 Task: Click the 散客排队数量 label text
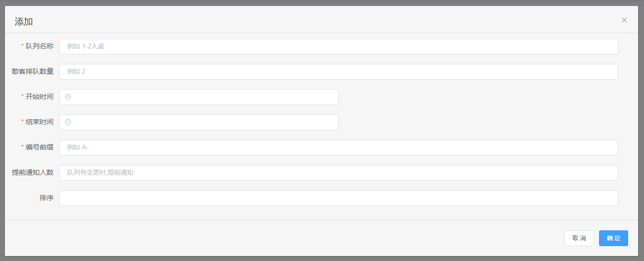tap(33, 71)
